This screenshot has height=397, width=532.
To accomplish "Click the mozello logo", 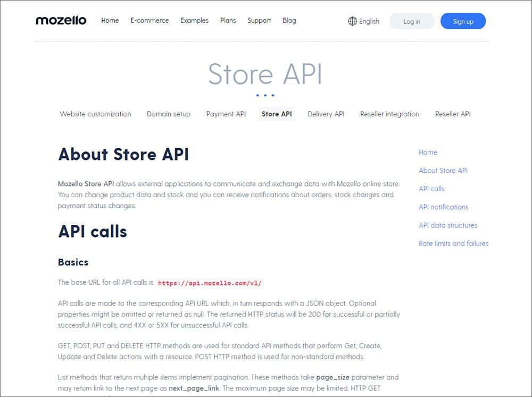I will pyautogui.click(x=61, y=20).
